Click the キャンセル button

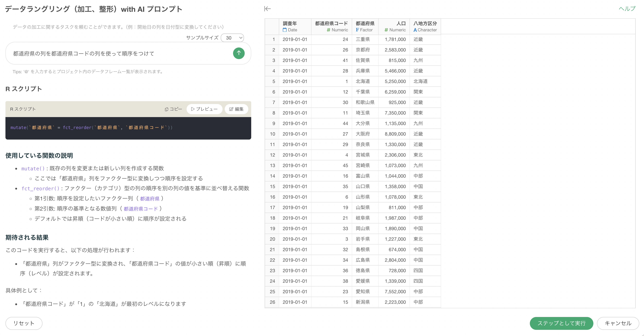tap(618, 323)
